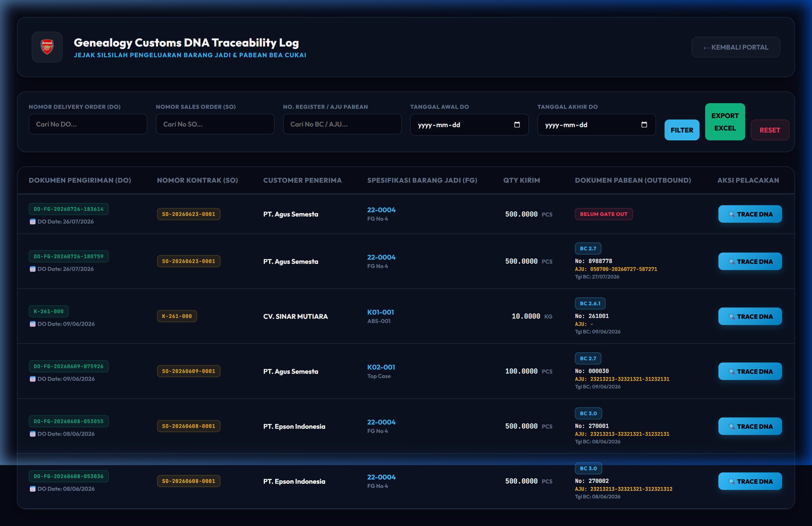Click calendar icon beside DO Date 26/07/2026 of DO-FG-20260726-183614

pos(33,222)
